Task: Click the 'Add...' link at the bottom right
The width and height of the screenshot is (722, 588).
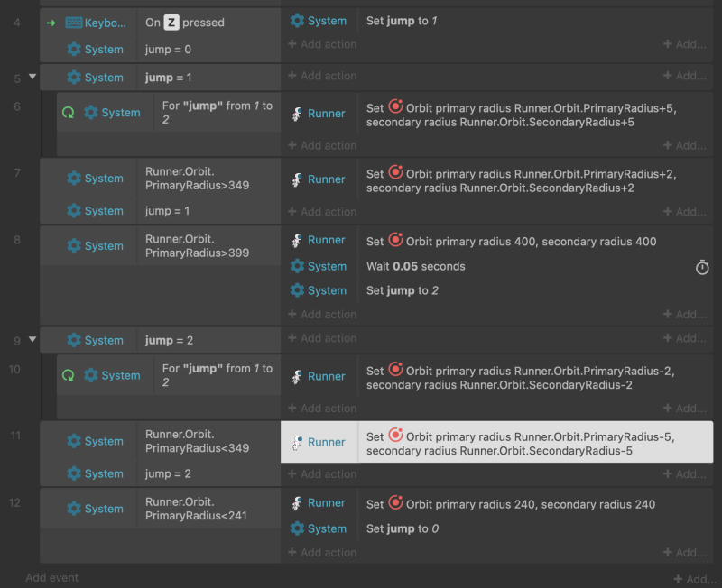Action: (696, 579)
